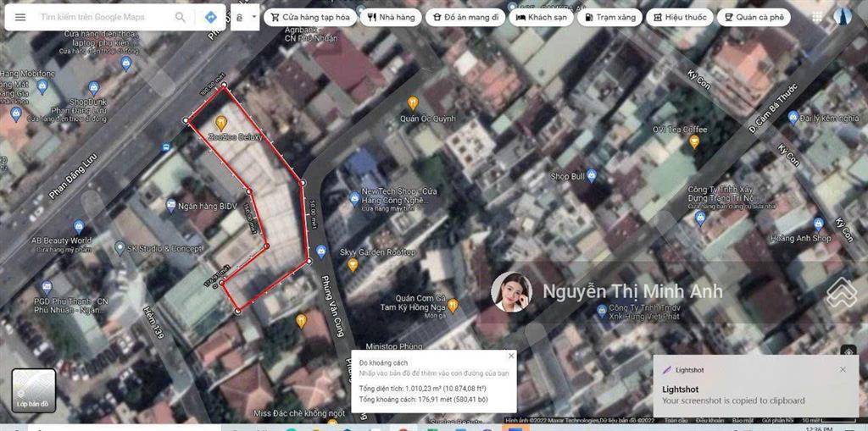Click 'Tổng diện tích: 1.010,23 m²' text
This screenshot has width=868, height=431.
(424, 388)
